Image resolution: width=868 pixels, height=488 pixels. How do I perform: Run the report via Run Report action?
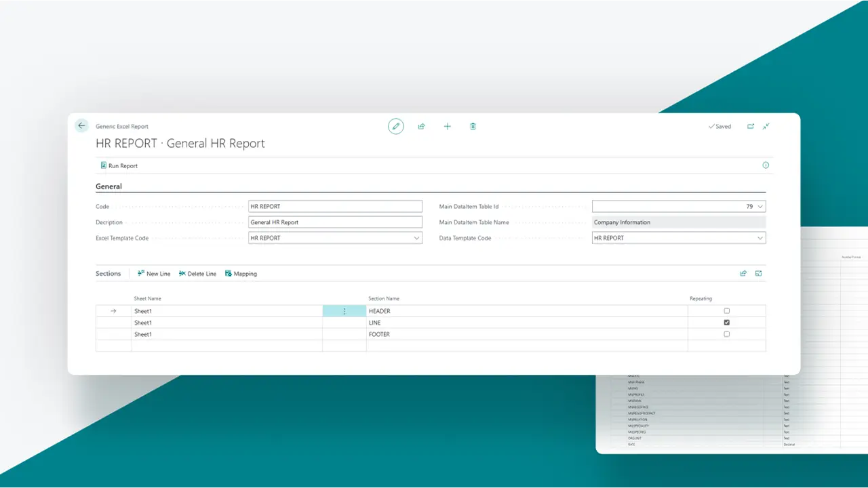(x=119, y=165)
